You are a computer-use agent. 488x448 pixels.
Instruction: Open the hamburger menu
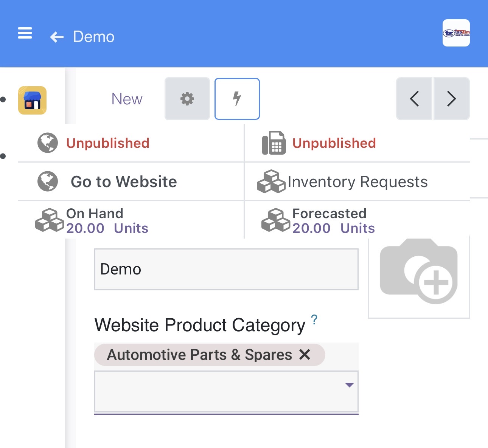[25, 33]
